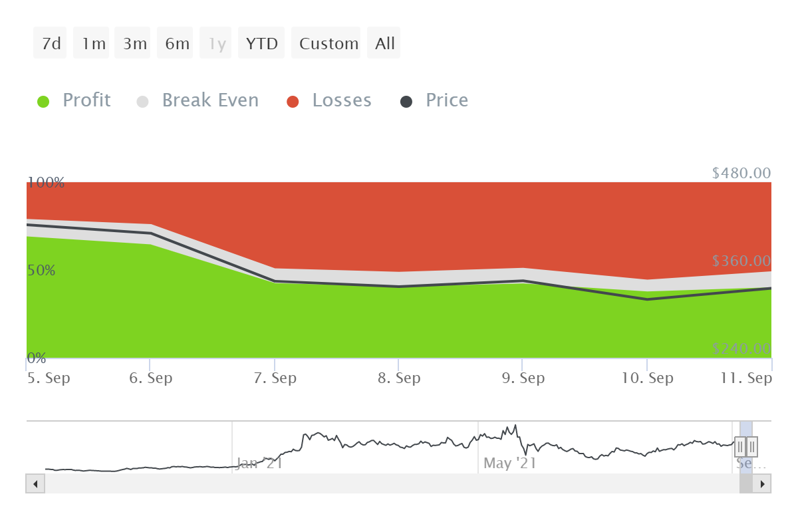The height and width of the screenshot is (532, 798).
Task: Toggle the Profit series in the legend
Action: point(74,101)
